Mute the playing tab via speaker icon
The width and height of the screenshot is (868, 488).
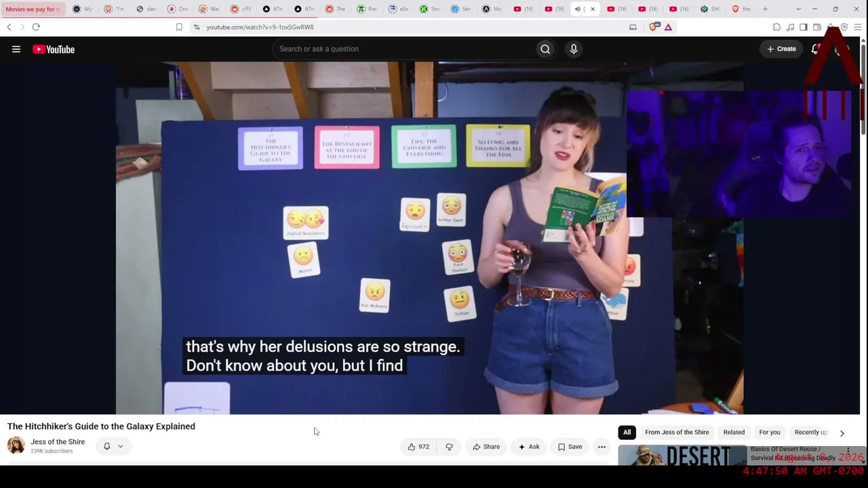tap(578, 9)
